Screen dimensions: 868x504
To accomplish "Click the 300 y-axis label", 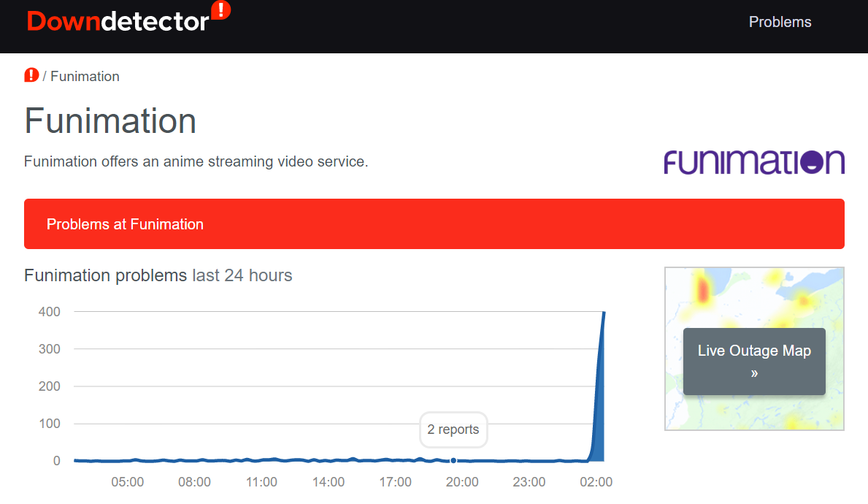I will coord(49,349).
